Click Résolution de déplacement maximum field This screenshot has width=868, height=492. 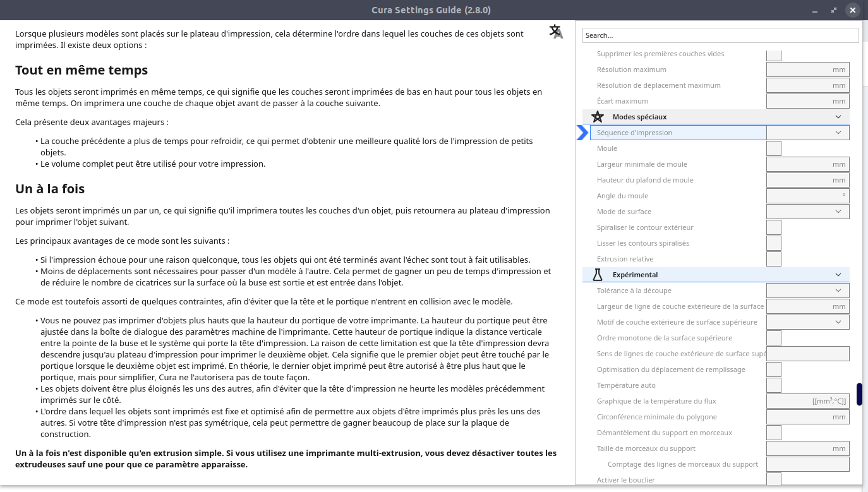coord(808,85)
